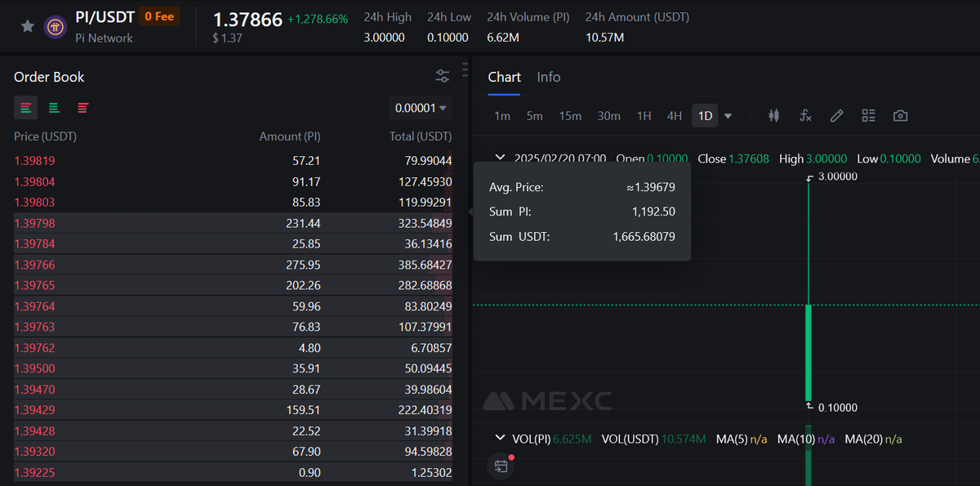Click sell order at price 1.39803
This screenshot has width=980, height=486.
point(233,202)
